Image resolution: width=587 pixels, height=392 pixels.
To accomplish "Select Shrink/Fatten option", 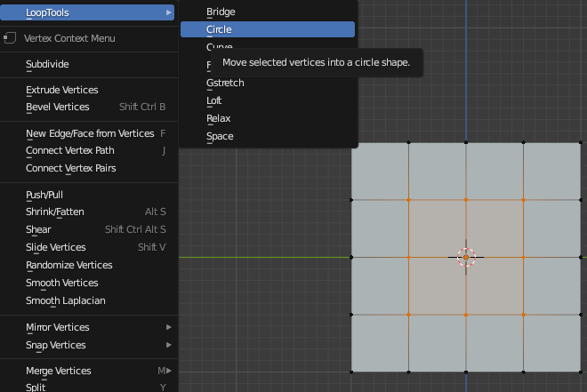I will click(x=87, y=212).
